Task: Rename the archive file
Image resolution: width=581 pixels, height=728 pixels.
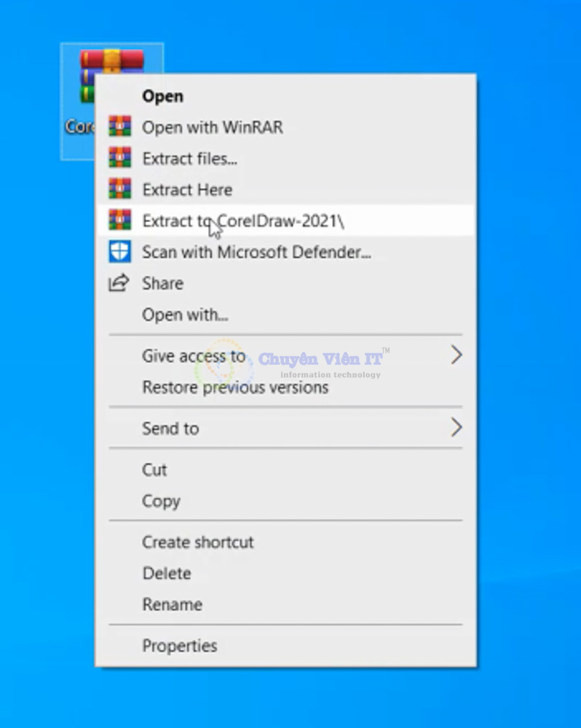Action: pos(172,604)
